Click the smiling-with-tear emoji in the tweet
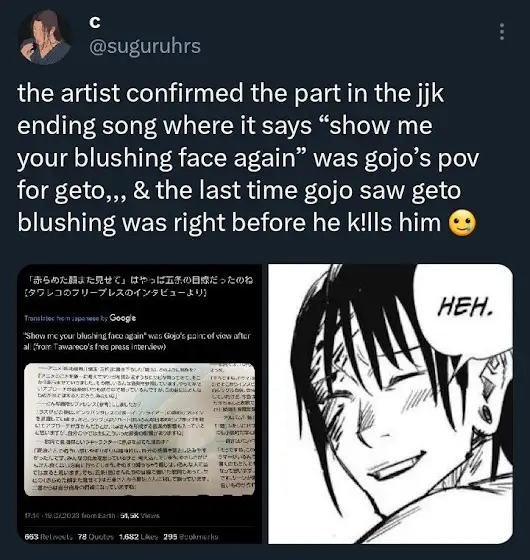The width and height of the screenshot is (530, 560). pos(462,223)
